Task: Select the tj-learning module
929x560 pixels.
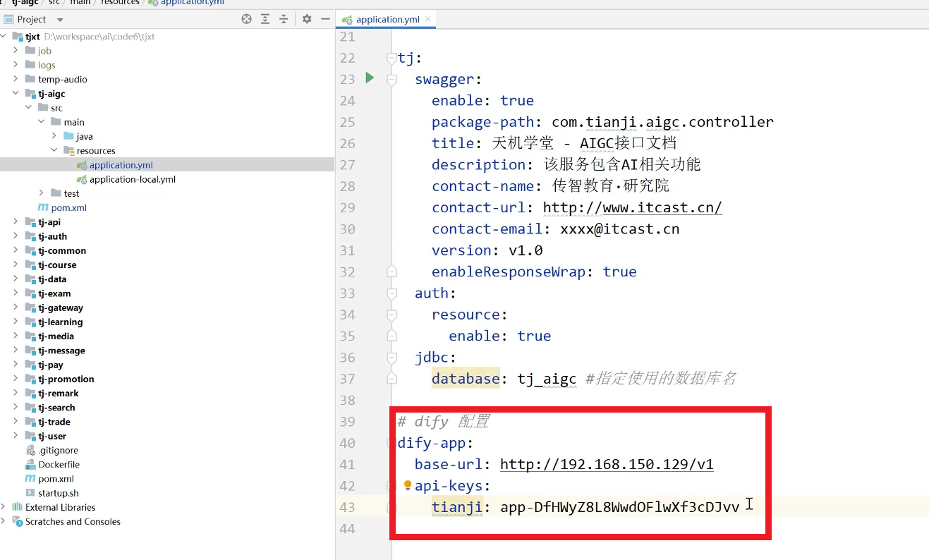Action: point(61,322)
